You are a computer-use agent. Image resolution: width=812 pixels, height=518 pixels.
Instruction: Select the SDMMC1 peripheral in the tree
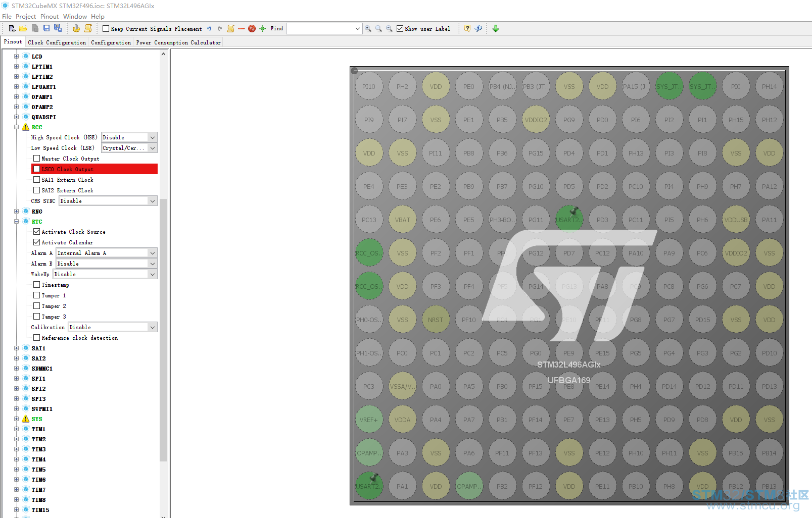[x=42, y=369]
